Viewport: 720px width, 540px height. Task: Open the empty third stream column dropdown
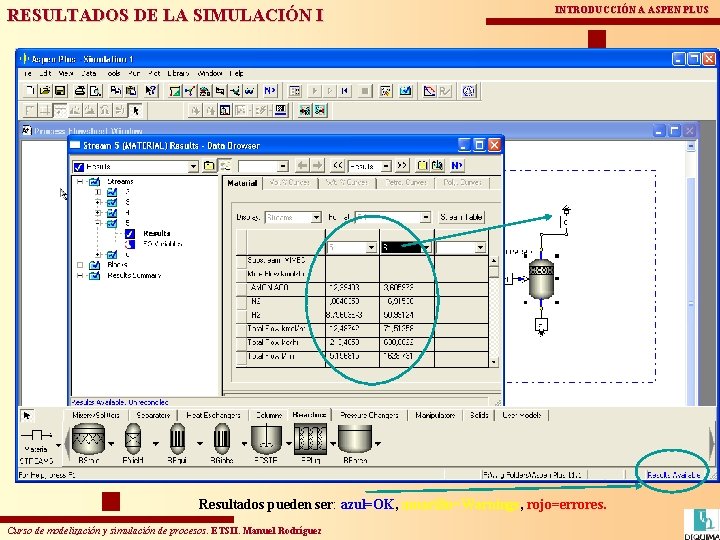(x=480, y=248)
